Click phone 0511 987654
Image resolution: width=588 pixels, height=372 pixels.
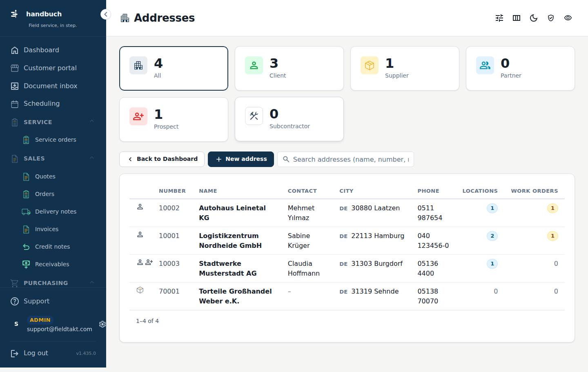pyautogui.click(x=430, y=213)
